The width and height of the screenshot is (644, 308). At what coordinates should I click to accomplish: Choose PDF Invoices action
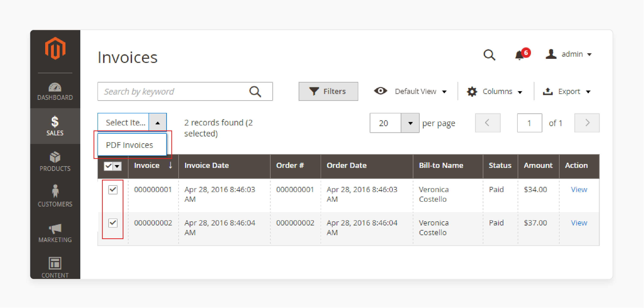point(132,145)
